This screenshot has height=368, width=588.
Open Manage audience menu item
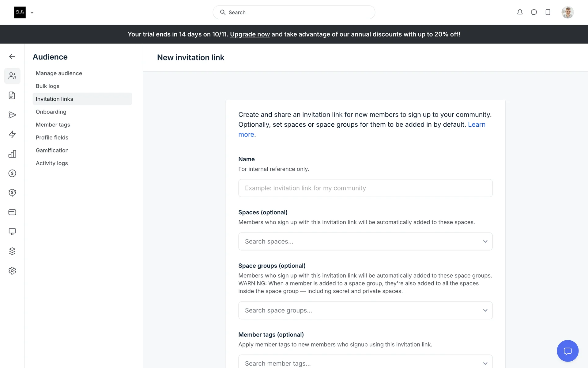coord(59,73)
